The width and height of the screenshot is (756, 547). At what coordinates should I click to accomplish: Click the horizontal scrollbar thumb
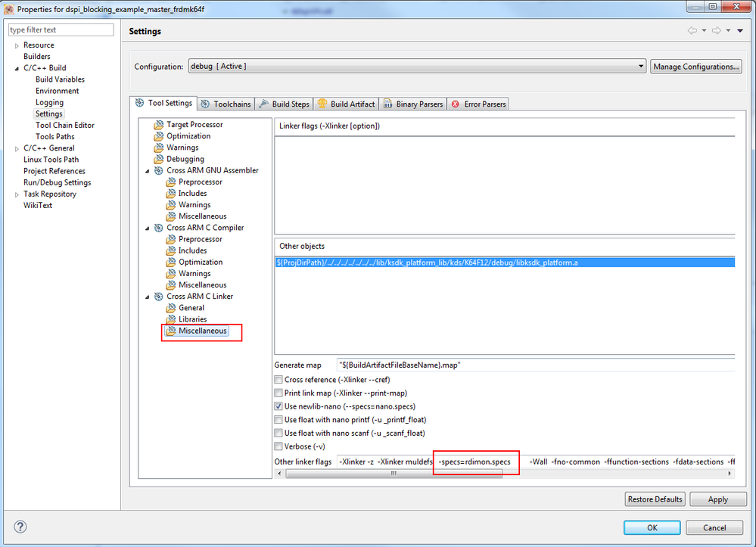point(394,474)
